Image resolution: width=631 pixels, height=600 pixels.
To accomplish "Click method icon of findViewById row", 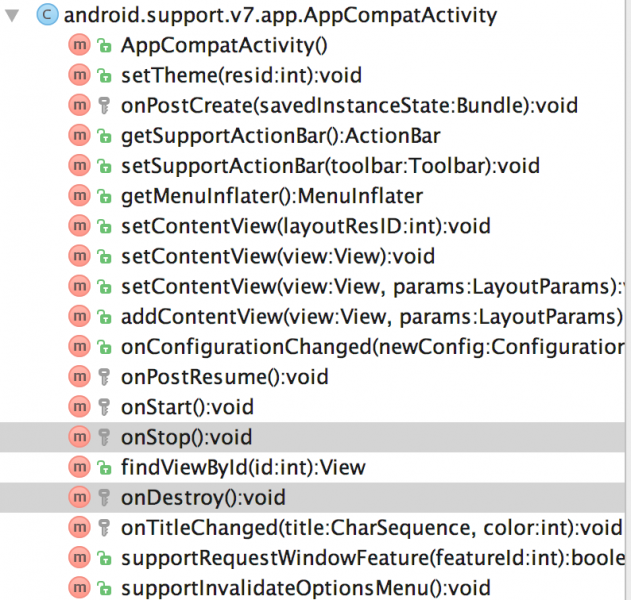I will tap(79, 467).
